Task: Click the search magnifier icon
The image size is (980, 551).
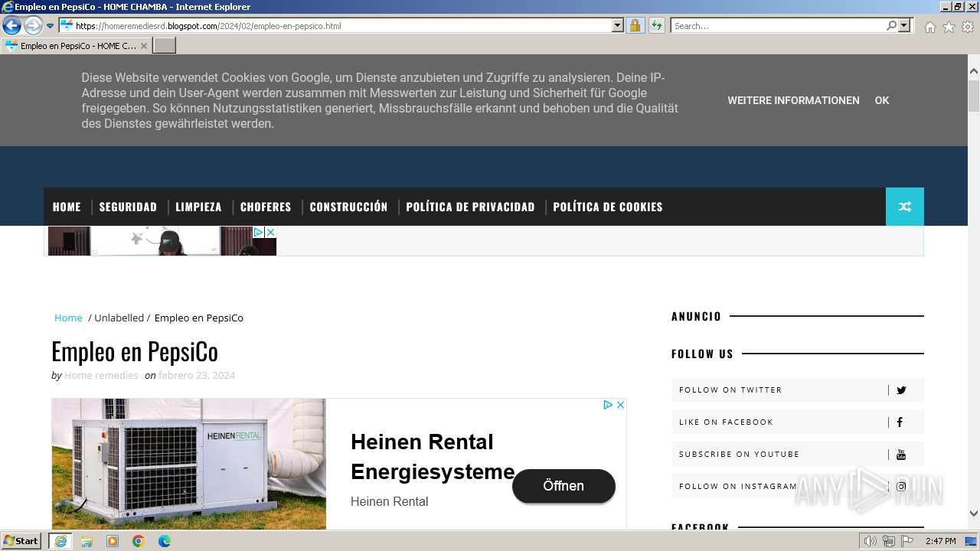Action: (x=891, y=25)
